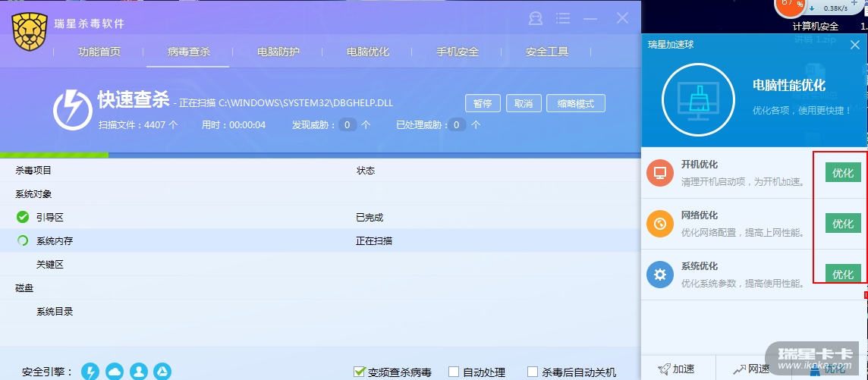Open the 加速 tab in accelerator panel
868x380 pixels.
tap(677, 369)
